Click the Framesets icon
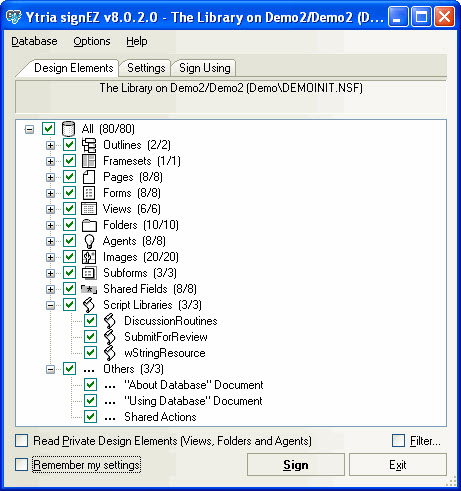This screenshot has width=461, height=491. coord(89,161)
